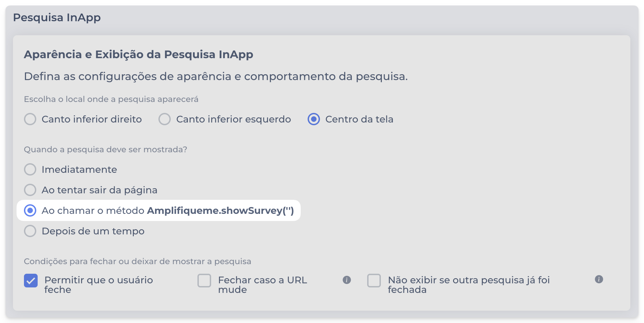The image size is (644, 323).
Task: Select 'Ao tentar sair da página' option
Action: [30, 190]
